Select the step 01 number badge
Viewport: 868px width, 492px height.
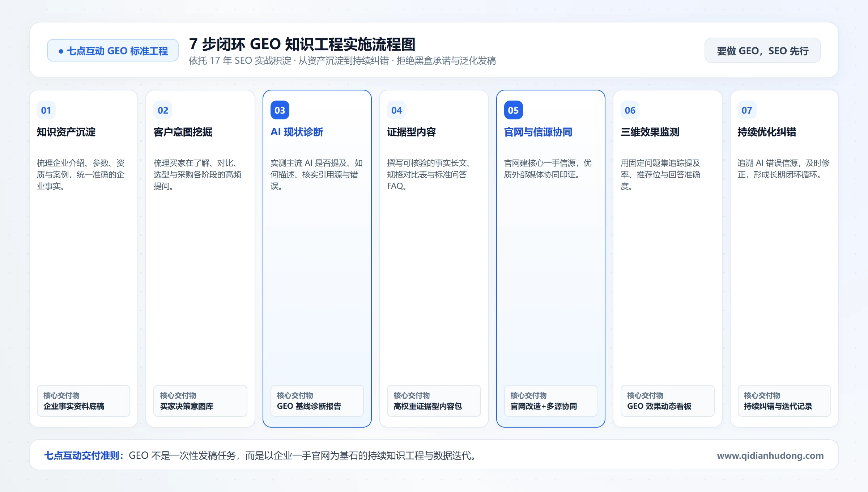coord(46,110)
